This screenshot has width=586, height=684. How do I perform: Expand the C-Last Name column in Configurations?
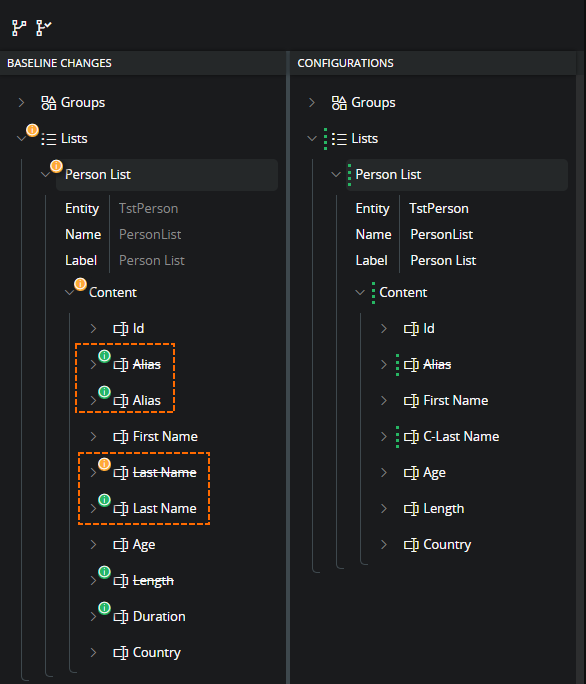pyautogui.click(x=384, y=437)
